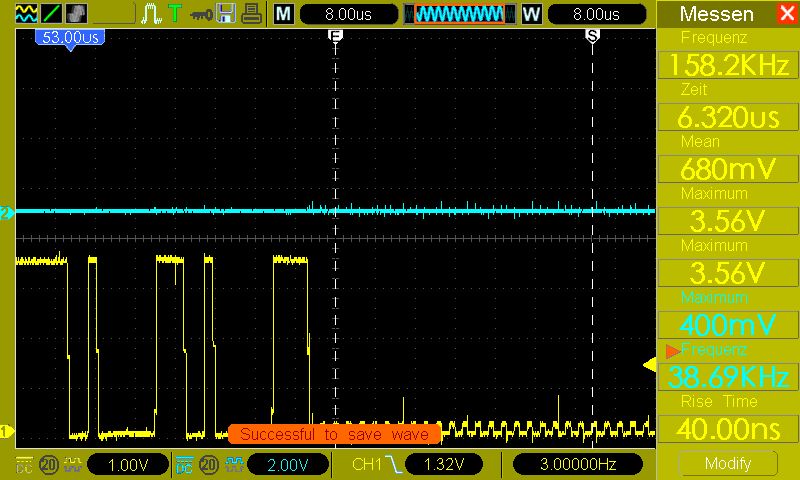Click the 53.00us trigger position marker
The image size is (800, 480).
[70, 37]
